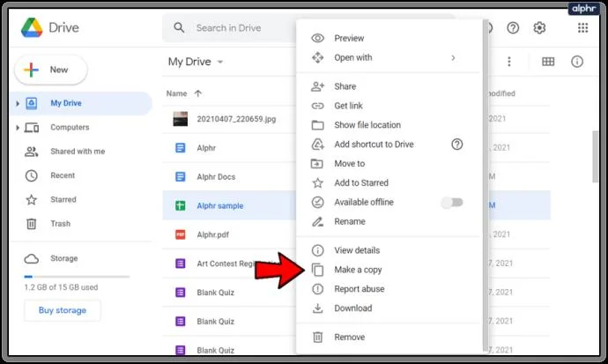Screen dimensions: 608x364
Task: Expand the Computers tree arrow
Action: tap(18, 128)
